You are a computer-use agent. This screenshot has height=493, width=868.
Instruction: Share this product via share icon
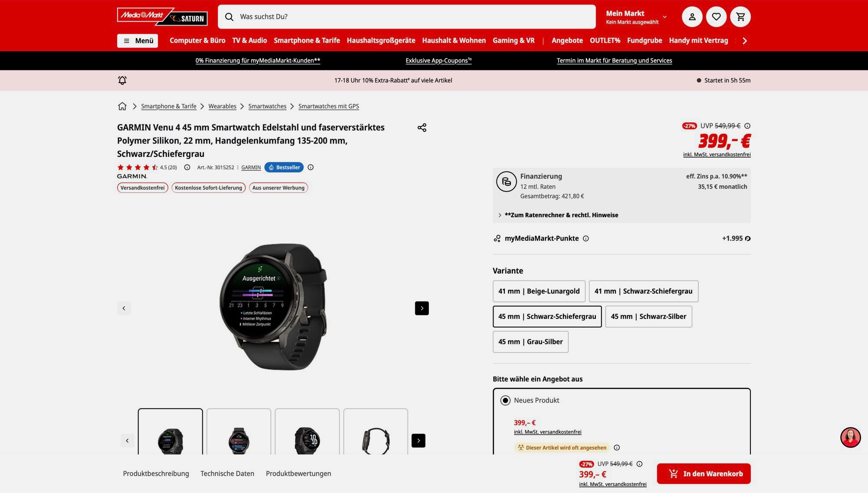pos(422,128)
